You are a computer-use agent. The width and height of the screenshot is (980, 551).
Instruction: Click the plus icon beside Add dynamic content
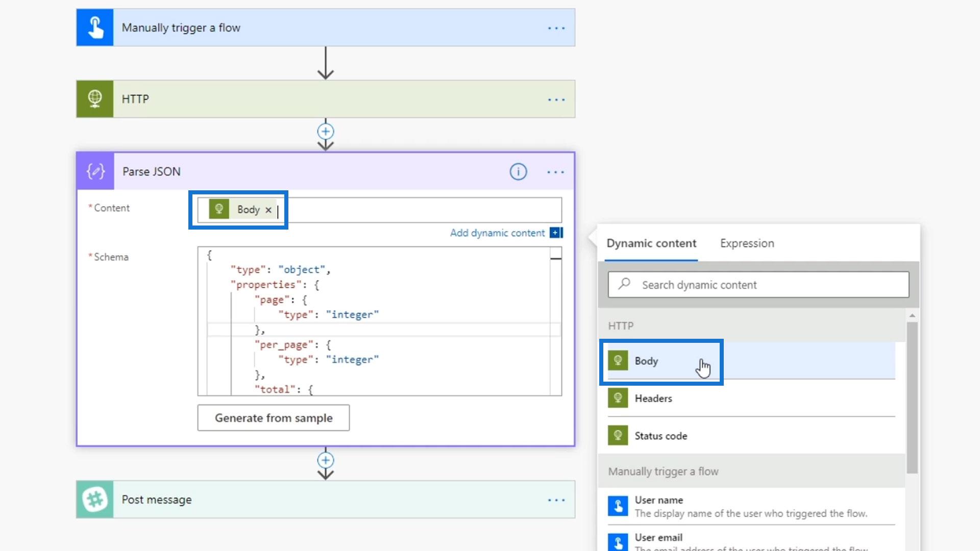[556, 233]
